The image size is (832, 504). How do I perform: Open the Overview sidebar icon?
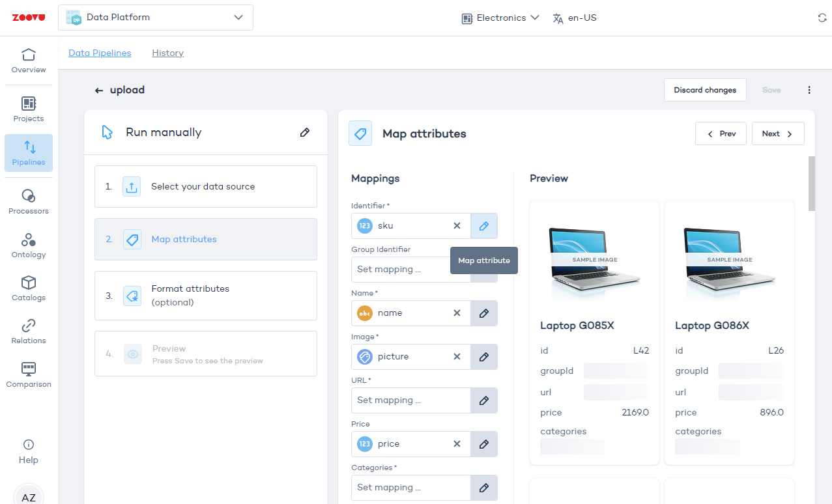tap(29, 61)
